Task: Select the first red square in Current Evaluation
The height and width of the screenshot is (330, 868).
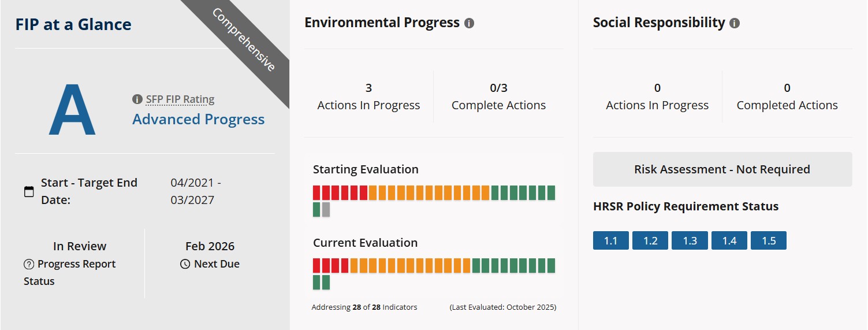Action: (x=316, y=265)
